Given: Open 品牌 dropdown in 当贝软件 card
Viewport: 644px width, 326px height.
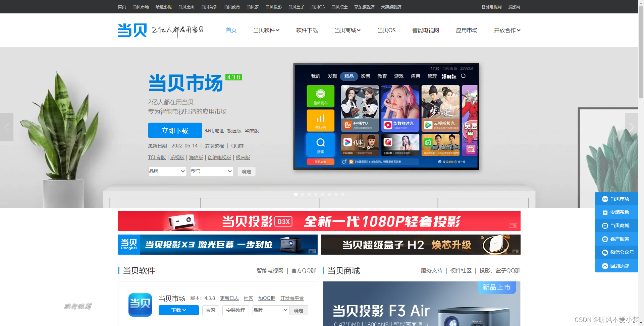Looking at the screenshot, I should tap(271, 310).
